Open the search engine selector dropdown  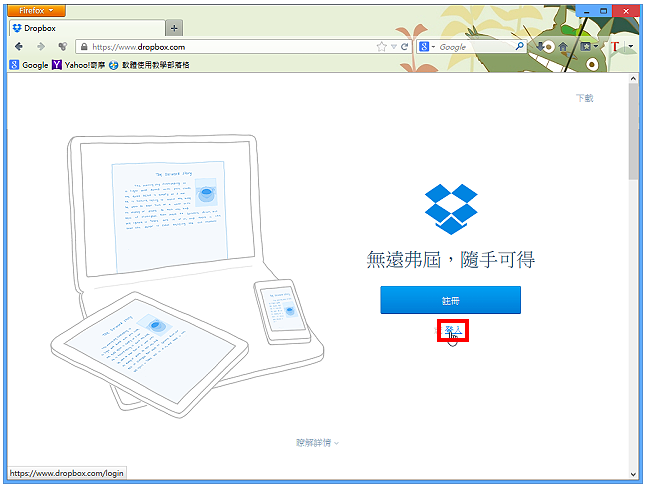point(427,47)
